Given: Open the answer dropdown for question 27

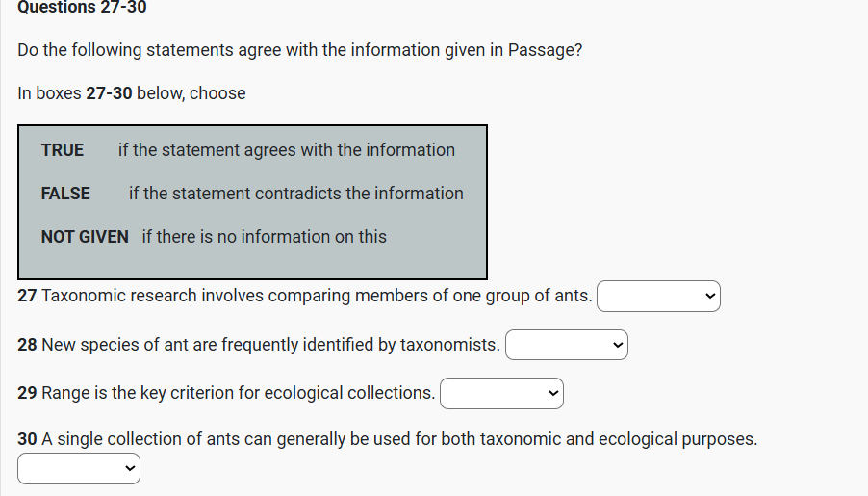Looking at the screenshot, I should pyautogui.click(x=658, y=297).
